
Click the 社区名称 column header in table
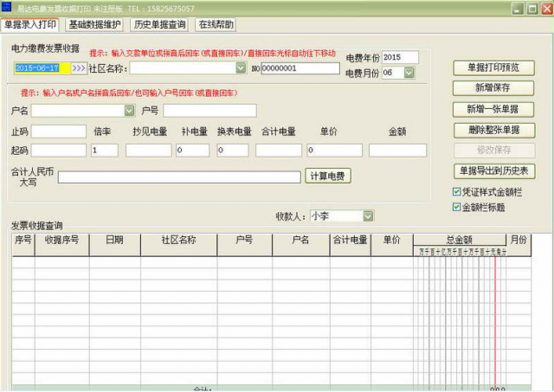[179, 244]
